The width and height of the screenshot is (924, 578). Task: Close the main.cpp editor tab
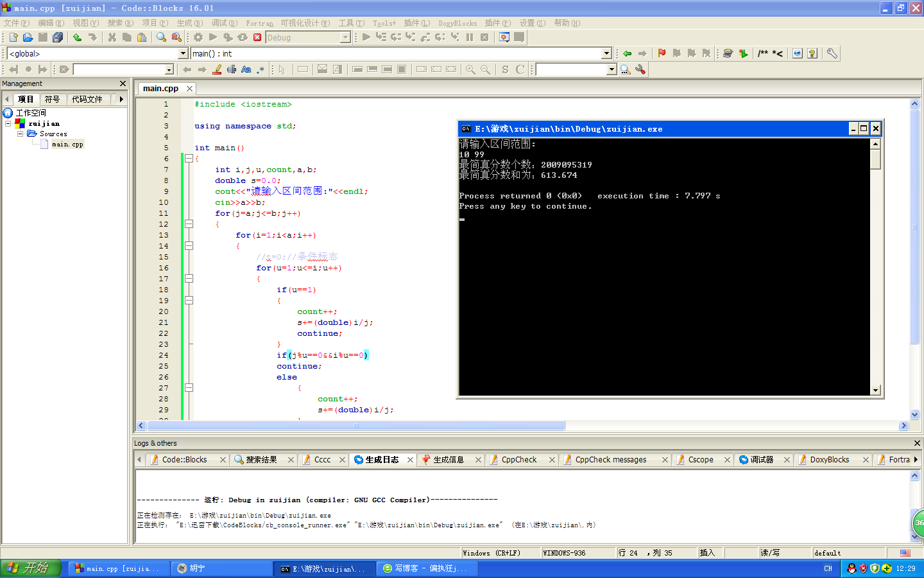click(189, 89)
